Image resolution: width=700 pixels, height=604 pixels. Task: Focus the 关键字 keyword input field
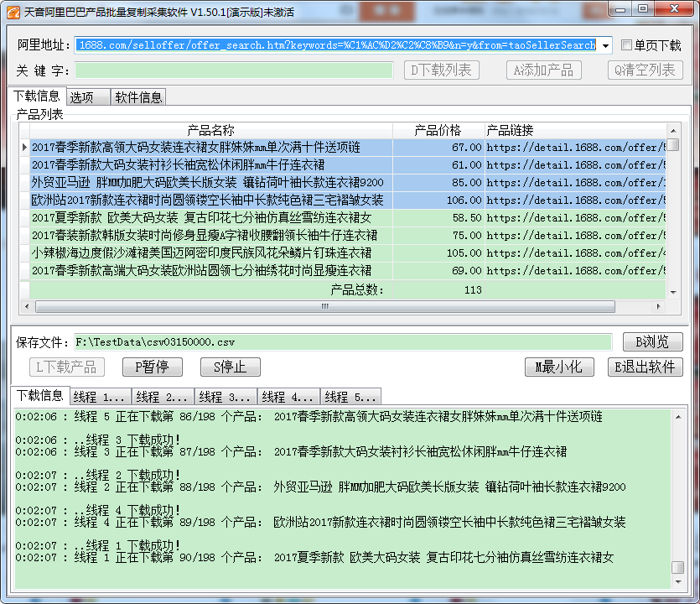(x=234, y=70)
